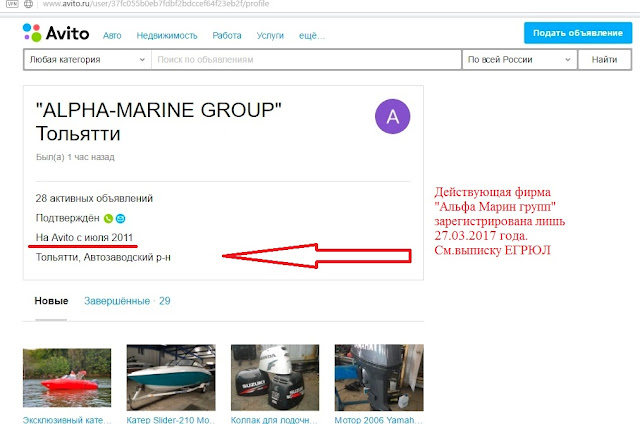Open the Yamaha outboard motor thumbnail
The width and height of the screenshot is (640, 424).
[x=379, y=377]
